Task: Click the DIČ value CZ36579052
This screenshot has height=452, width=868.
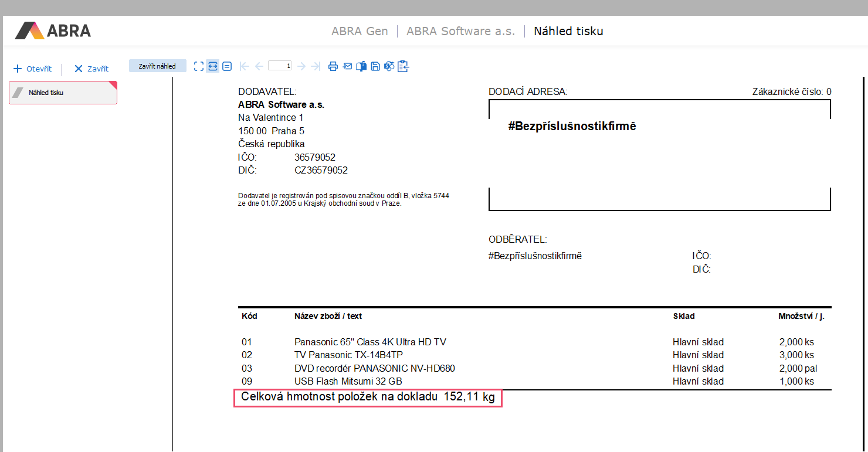Action: 321,171
